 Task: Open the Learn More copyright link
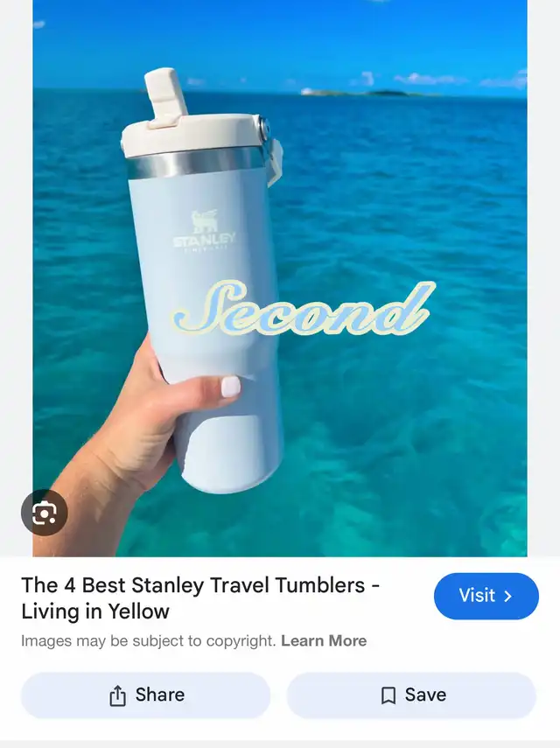pos(324,640)
